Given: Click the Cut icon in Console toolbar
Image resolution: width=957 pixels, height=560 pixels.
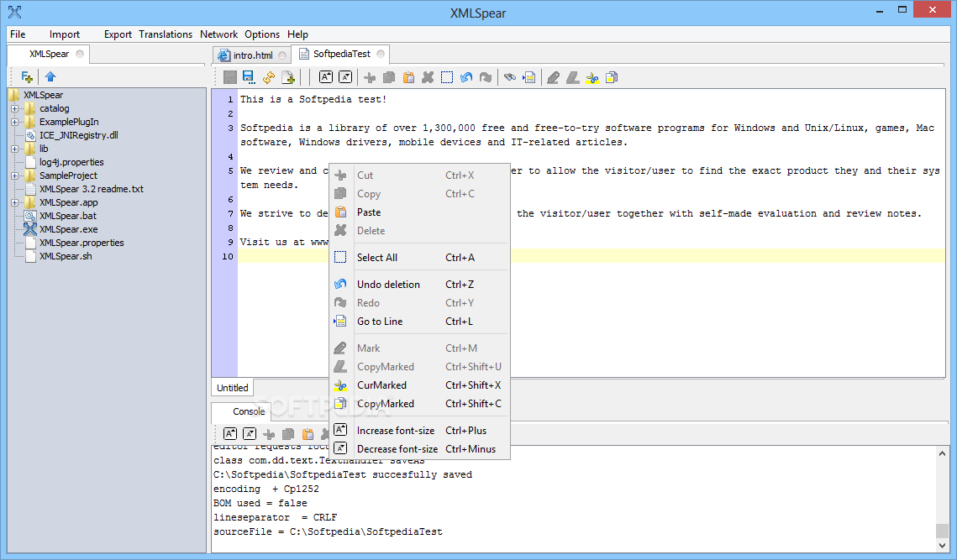Looking at the screenshot, I should pos(269,434).
